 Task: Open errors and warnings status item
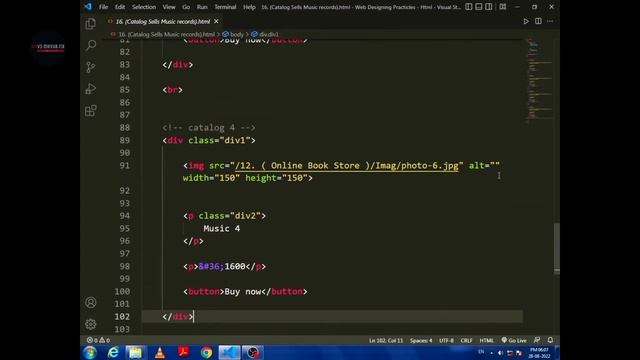(98, 340)
